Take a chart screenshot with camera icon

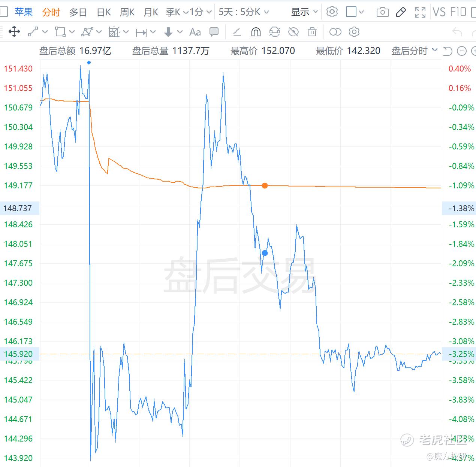click(382, 12)
